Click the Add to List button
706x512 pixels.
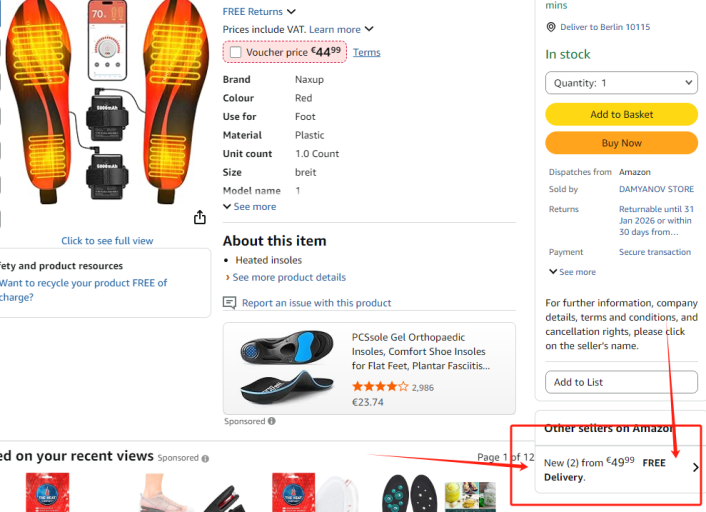pos(621,382)
